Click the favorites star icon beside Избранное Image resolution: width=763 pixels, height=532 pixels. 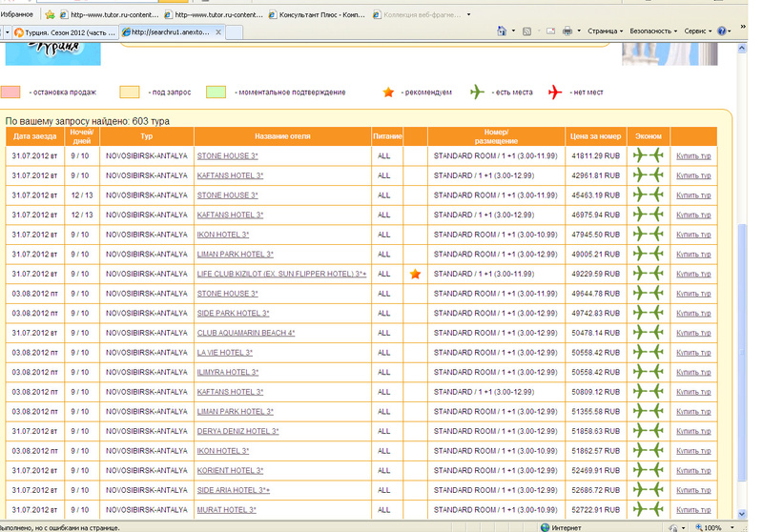[50, 15]
